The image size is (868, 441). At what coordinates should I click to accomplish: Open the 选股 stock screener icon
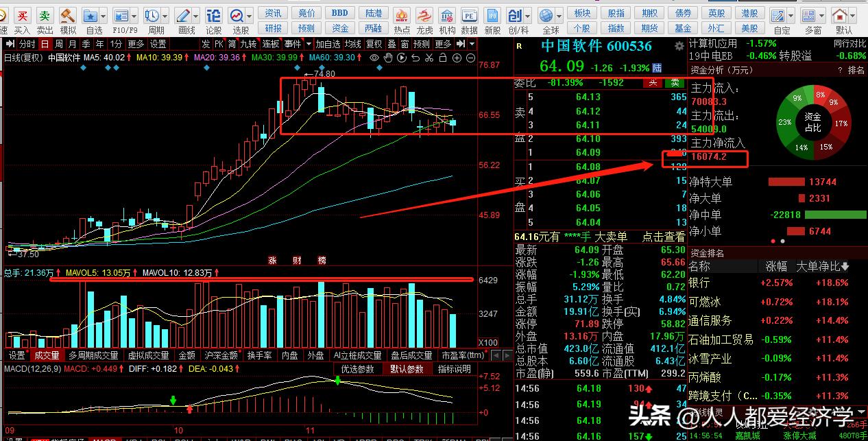237,15
